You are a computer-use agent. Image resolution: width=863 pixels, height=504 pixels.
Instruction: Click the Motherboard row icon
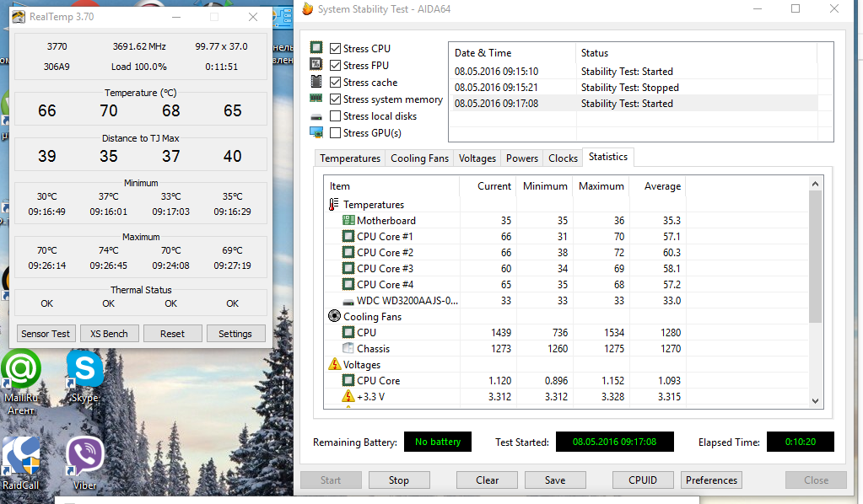[x=348, y=221]
